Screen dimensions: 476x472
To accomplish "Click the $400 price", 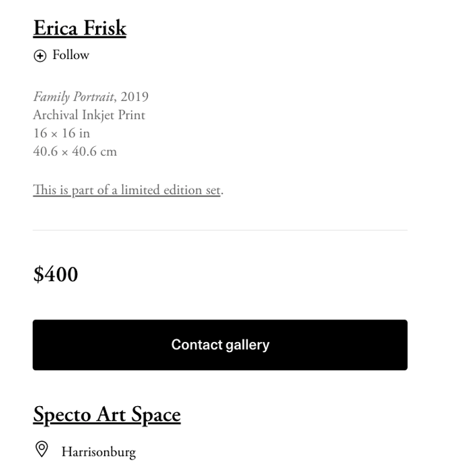I will point(56,274).
